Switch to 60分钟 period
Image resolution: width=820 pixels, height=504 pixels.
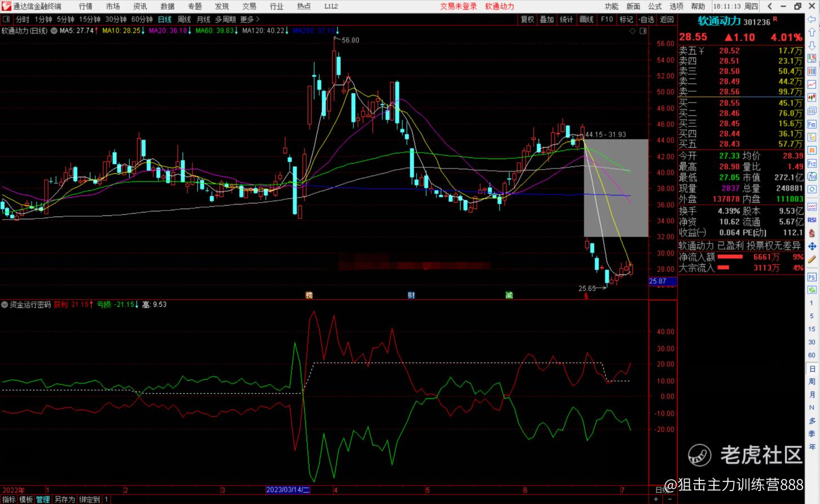coord(142,19)
